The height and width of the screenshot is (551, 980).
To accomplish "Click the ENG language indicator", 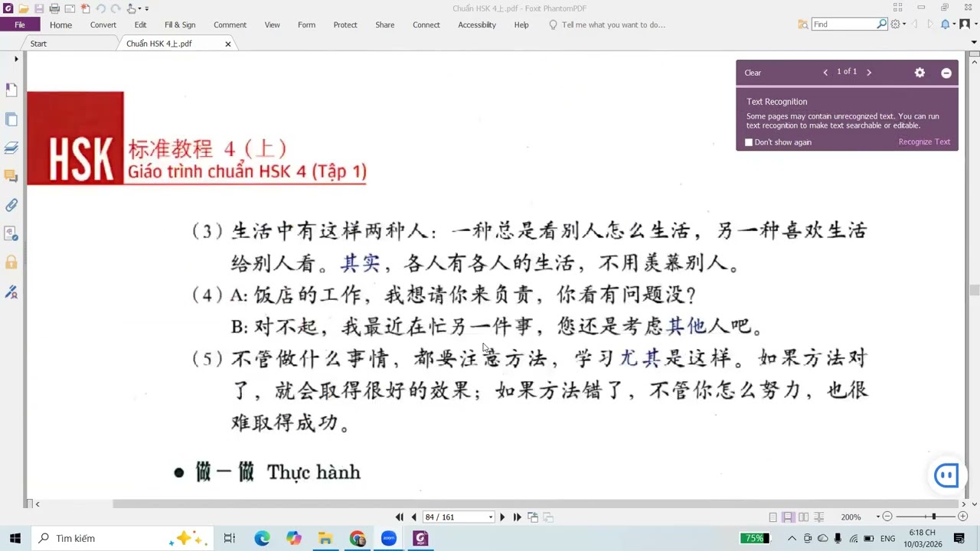I will [x=887, y=539].
